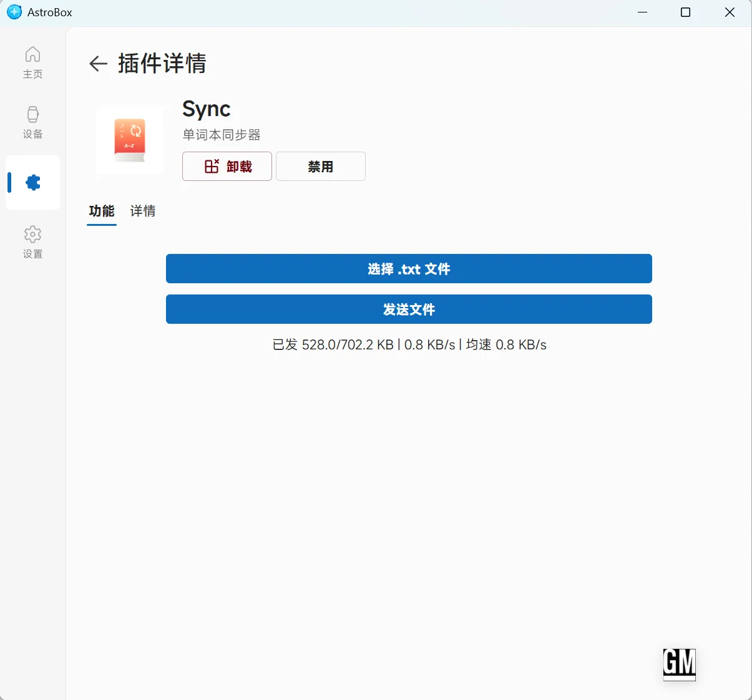Minimize the AstroBox window
The height and width of the screenshot is (700, 752).
643,12
